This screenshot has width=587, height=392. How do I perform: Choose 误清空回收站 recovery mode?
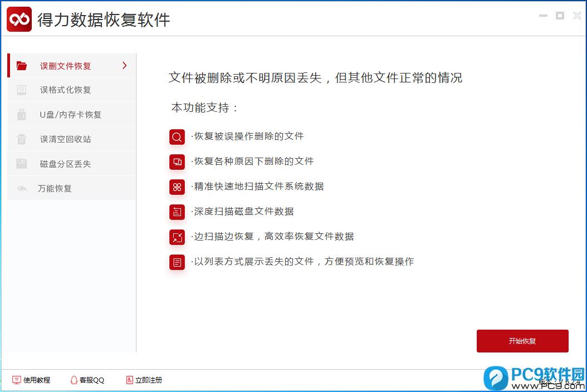coord(71,139)
